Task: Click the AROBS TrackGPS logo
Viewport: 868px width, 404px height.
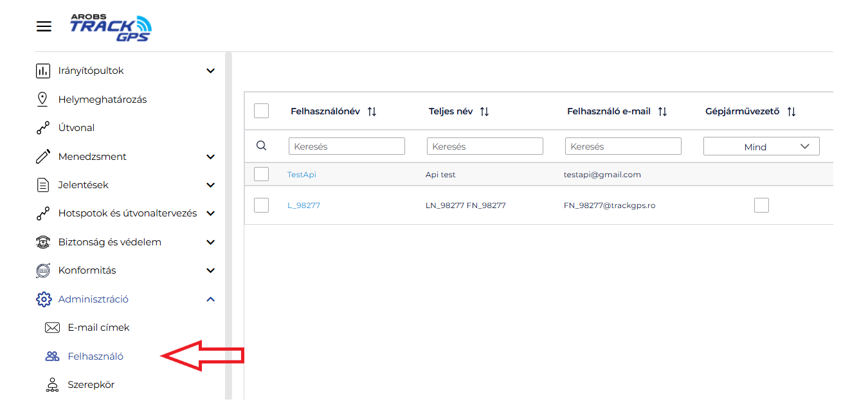Action: [111, 28]
